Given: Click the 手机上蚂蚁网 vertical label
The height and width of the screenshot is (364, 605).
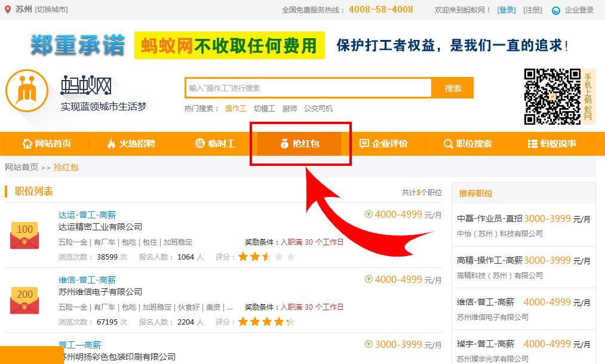Looking at the screenshot, I should point(588,97).
